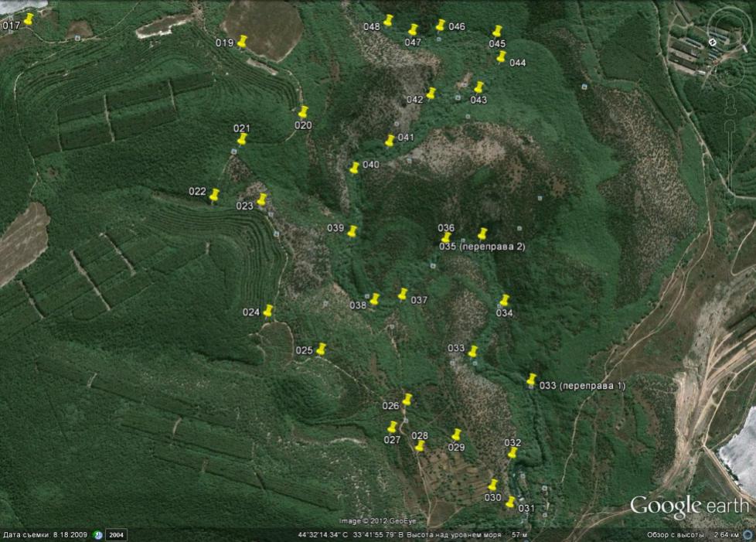Click yellow pushpin 026
Image resolution: width=756 pixels, height=542 pixels.
407,401
